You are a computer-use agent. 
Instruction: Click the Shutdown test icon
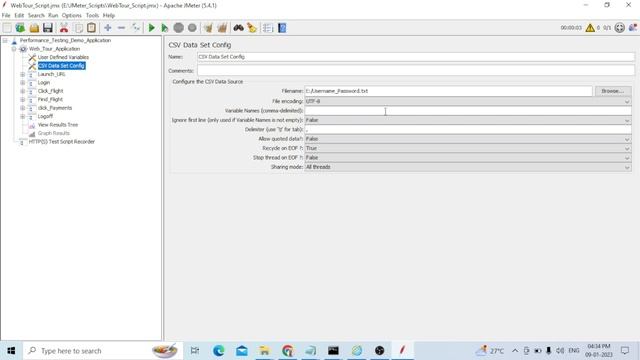192,28
